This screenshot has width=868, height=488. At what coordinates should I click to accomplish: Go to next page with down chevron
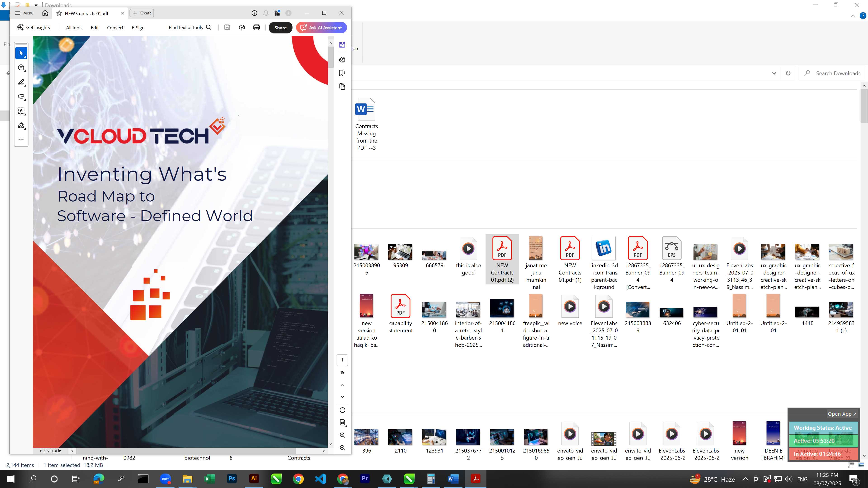342,397
